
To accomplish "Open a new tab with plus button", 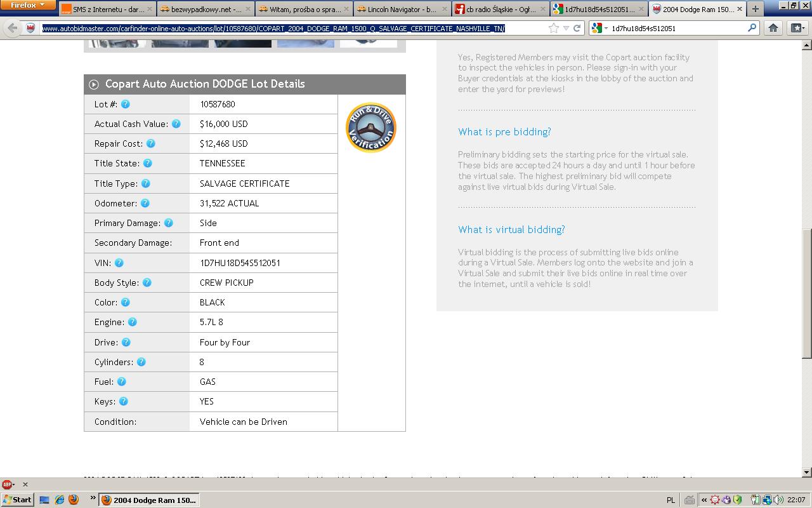I will 755,10.
